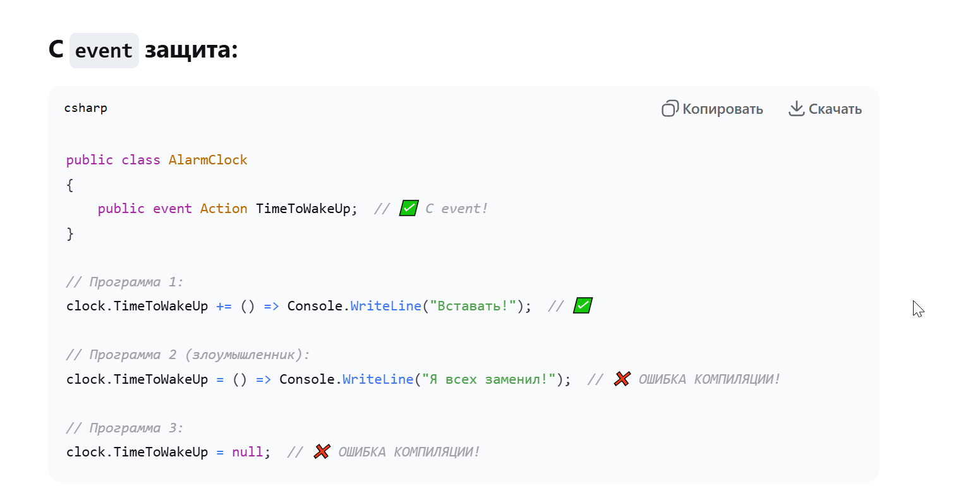Click the "Я всех заменил!" string literal
The height and width of the screenshot is (495, 980).
[x=489, y=379]
